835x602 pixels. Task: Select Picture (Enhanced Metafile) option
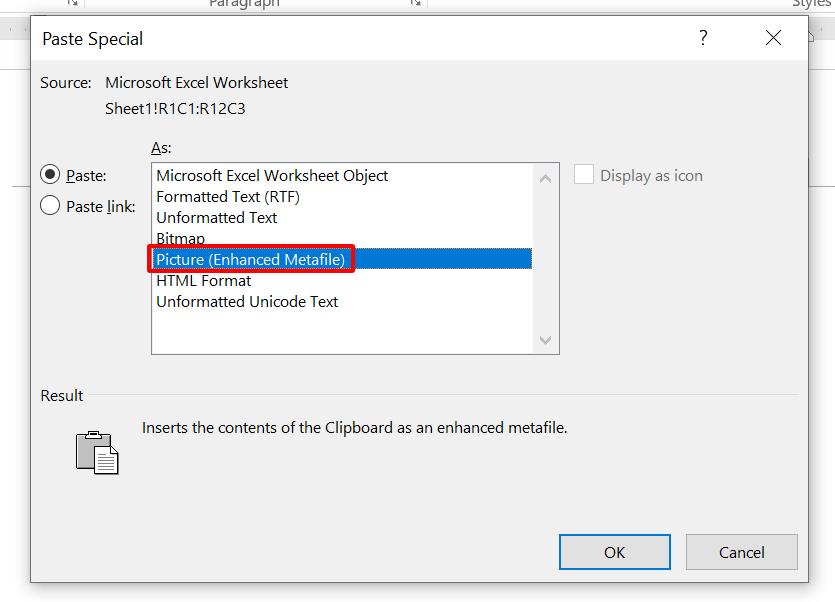(251, 259)
